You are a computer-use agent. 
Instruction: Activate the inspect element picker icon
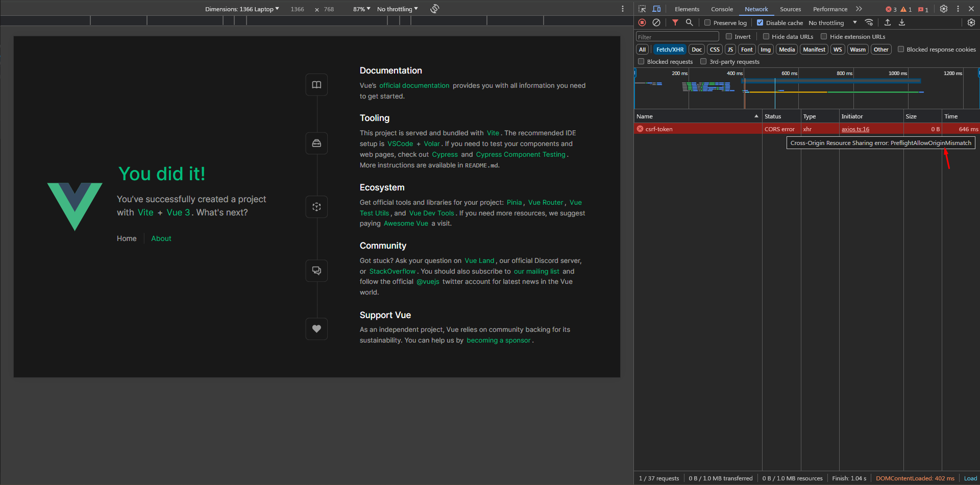click(x=642, y=9)
